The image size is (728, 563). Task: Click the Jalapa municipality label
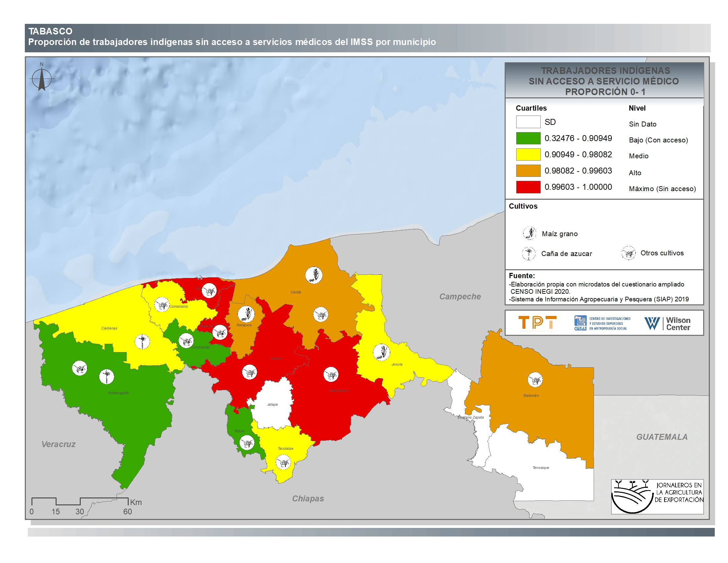click(272, 404)
